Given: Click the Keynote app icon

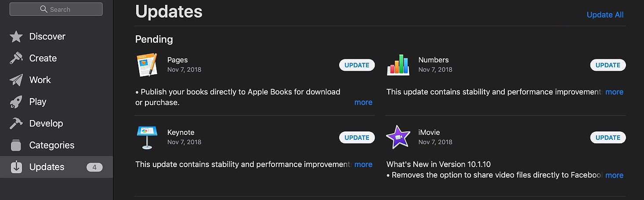Looking at the screenshot, I should [x=147, y=138].
